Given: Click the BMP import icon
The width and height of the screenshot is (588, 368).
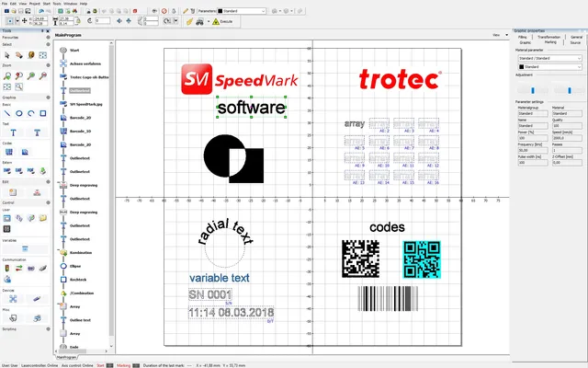Looking at the screenshot, I should tap(7, 171).
